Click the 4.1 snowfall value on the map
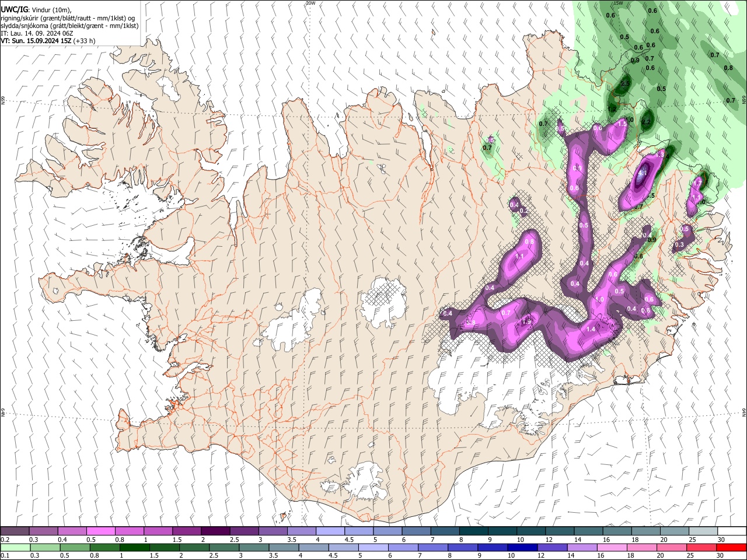This screenshot has width=747, height=560. click(643, 173)
